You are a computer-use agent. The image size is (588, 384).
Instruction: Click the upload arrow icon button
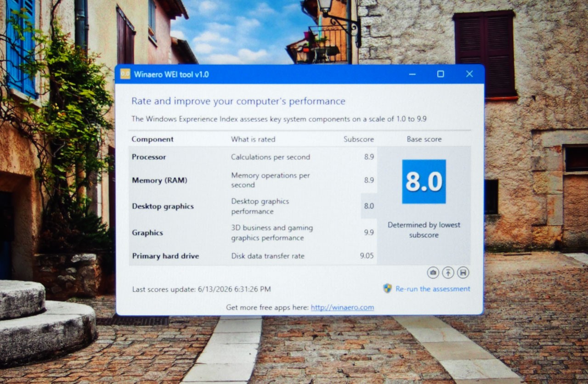click(x=448, y=272)
